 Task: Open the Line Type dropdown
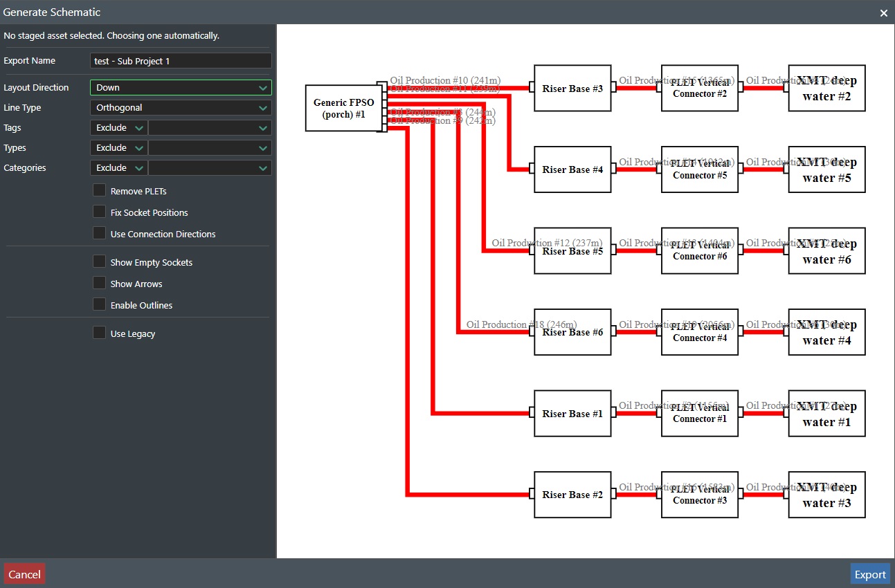coord(181,108)
